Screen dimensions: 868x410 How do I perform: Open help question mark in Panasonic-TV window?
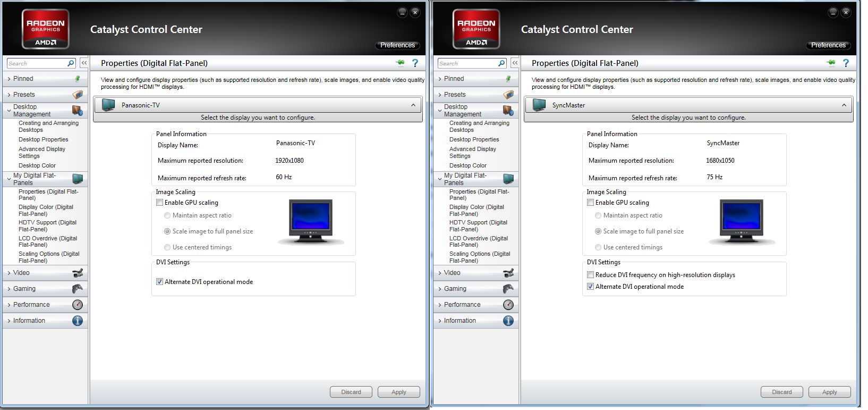pos(415,63)
